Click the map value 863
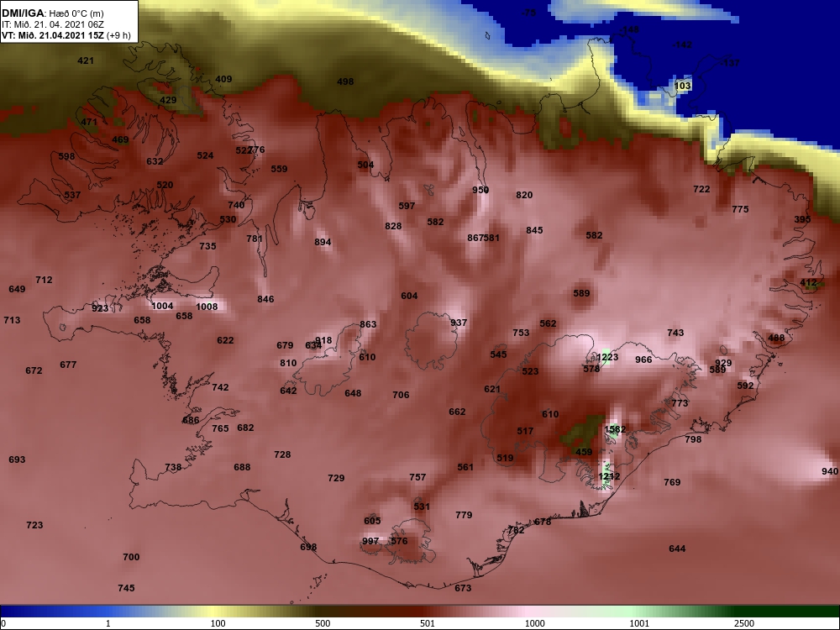 tap(368, 324)
